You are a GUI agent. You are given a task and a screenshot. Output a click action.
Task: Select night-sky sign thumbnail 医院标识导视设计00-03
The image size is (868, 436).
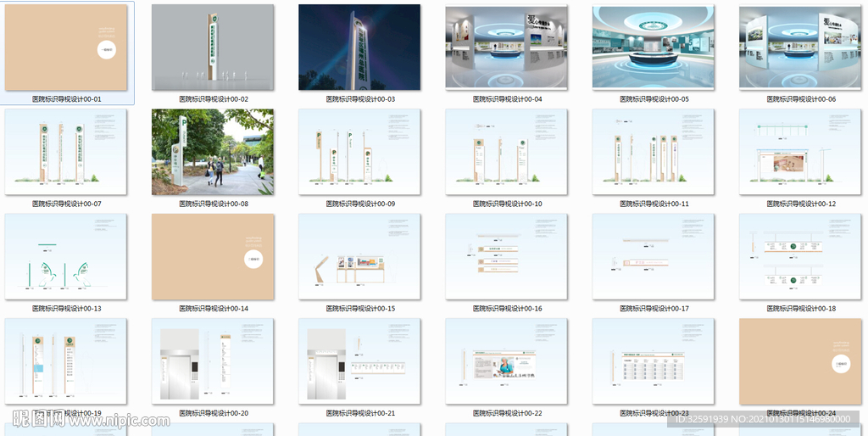tap(359, 48)
